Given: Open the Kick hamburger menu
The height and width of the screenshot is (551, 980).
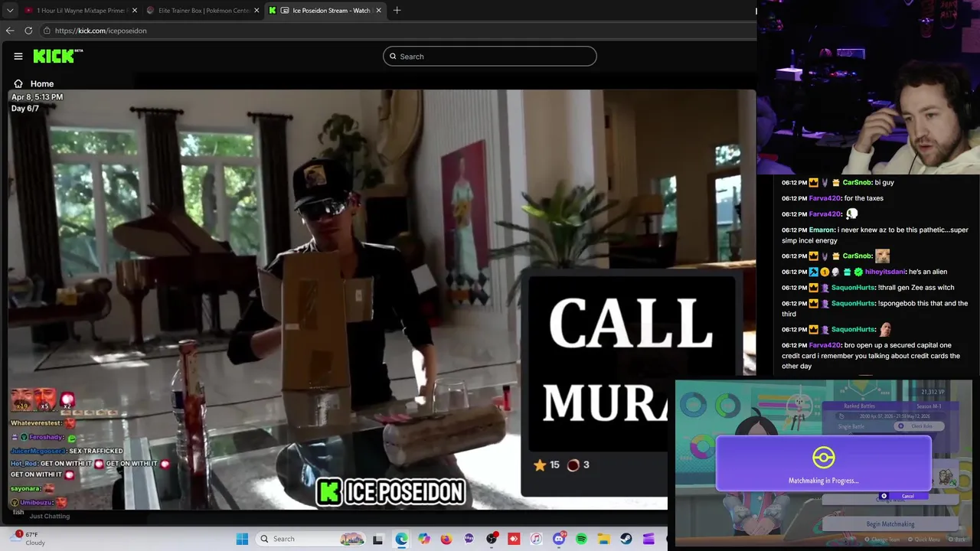Looking at the screenshot, I should (18, 56).
